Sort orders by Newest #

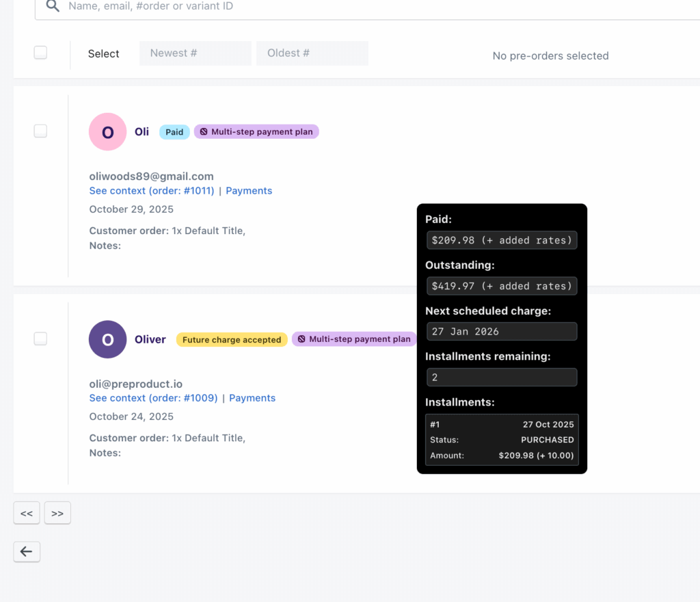[195, 53]
